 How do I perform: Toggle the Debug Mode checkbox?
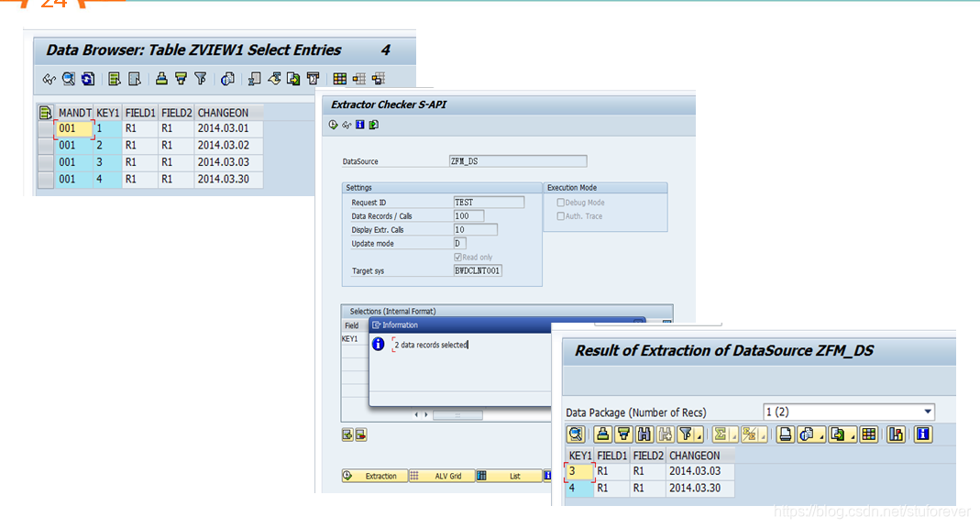pyautogui.click(x=561, y=203)
